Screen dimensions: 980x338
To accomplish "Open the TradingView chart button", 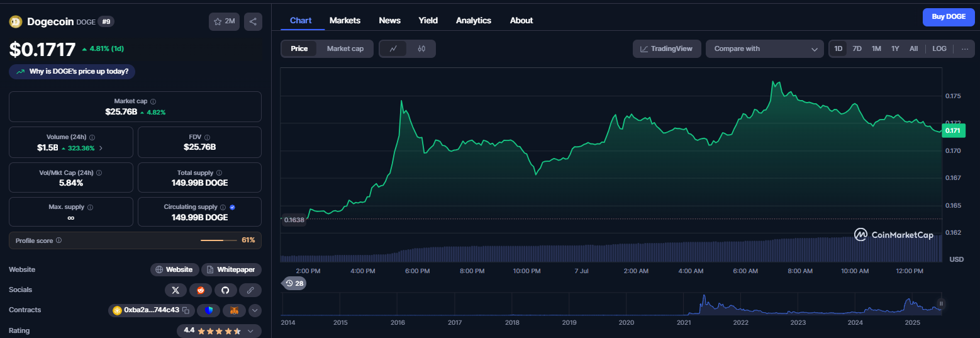I will [x=667, y=49].
